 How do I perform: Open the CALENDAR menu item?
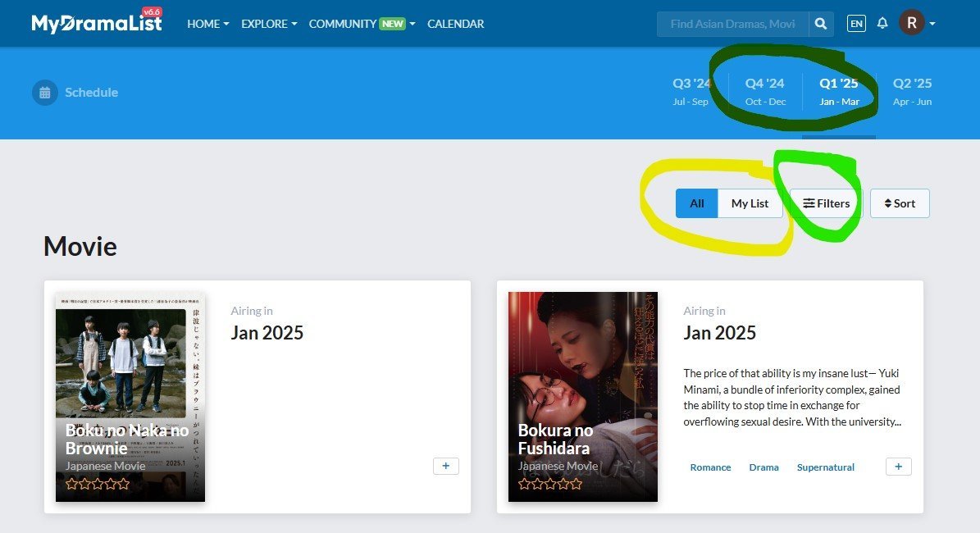pyautogui.click(x=455, y=24)
